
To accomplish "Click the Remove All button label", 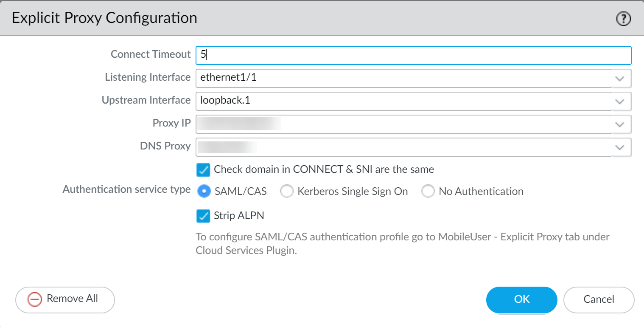I will pyautogui.click(x=72, y=299).
